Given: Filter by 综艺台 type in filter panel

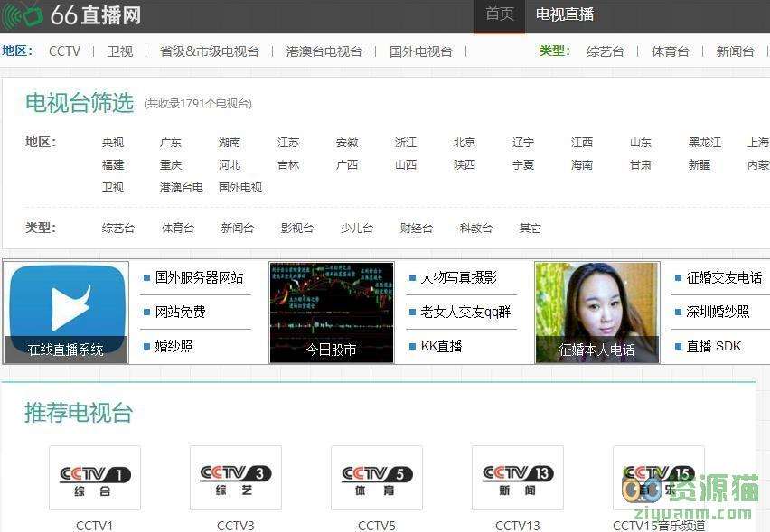Looking at the screenshot, I should [118, 229].
